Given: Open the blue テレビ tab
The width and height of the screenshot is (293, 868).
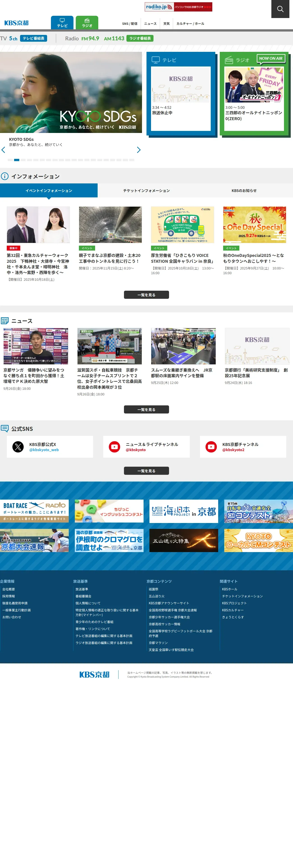Looking at the screenshot, I should [x=62, y=23].
